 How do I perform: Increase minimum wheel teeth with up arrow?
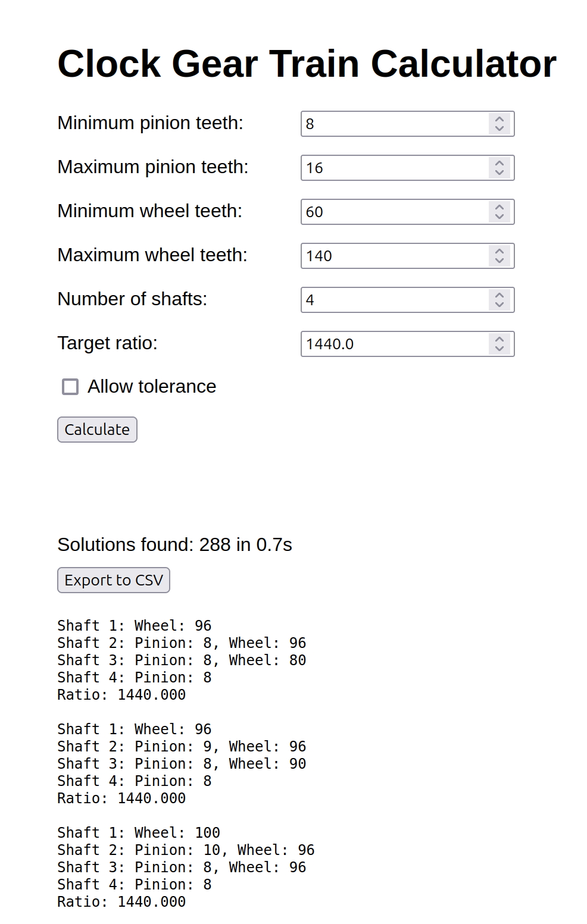point(499,207)
